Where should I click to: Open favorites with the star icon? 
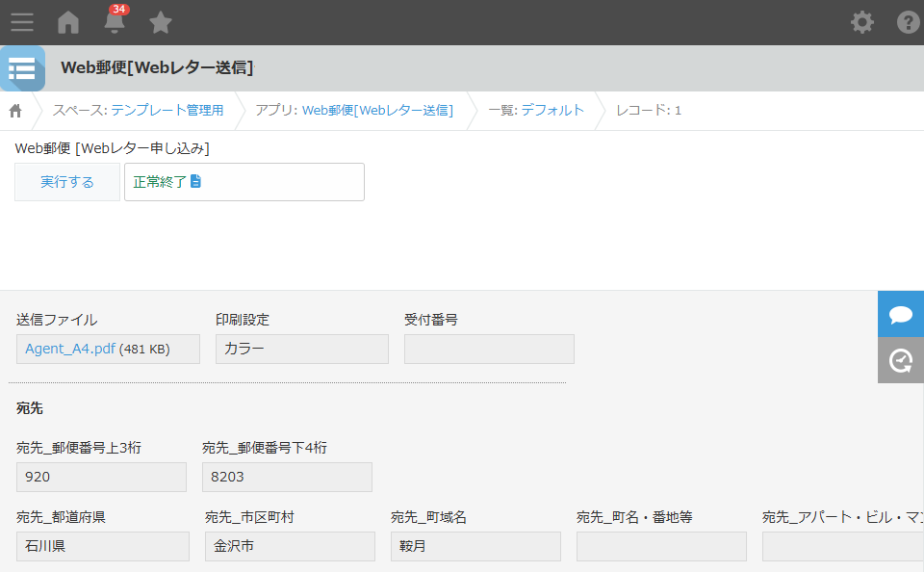tap(160, 21)
